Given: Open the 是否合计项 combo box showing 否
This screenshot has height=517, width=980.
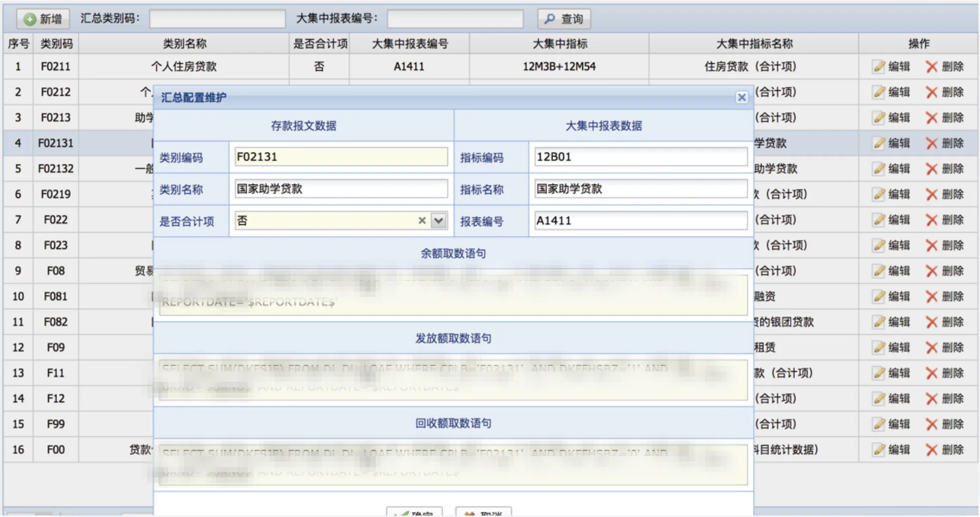Looking at the screenshot, I should 324,221.
